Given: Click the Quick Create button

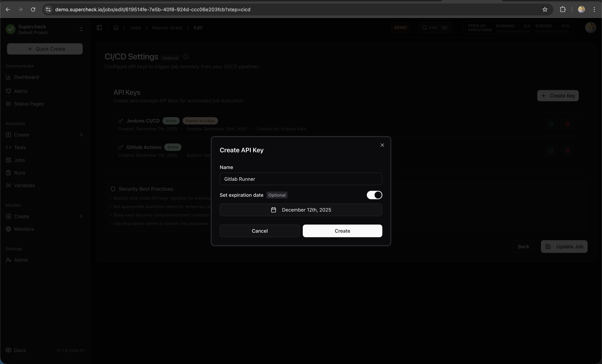Looking at the screenshot, I should [x=45, y=49].
